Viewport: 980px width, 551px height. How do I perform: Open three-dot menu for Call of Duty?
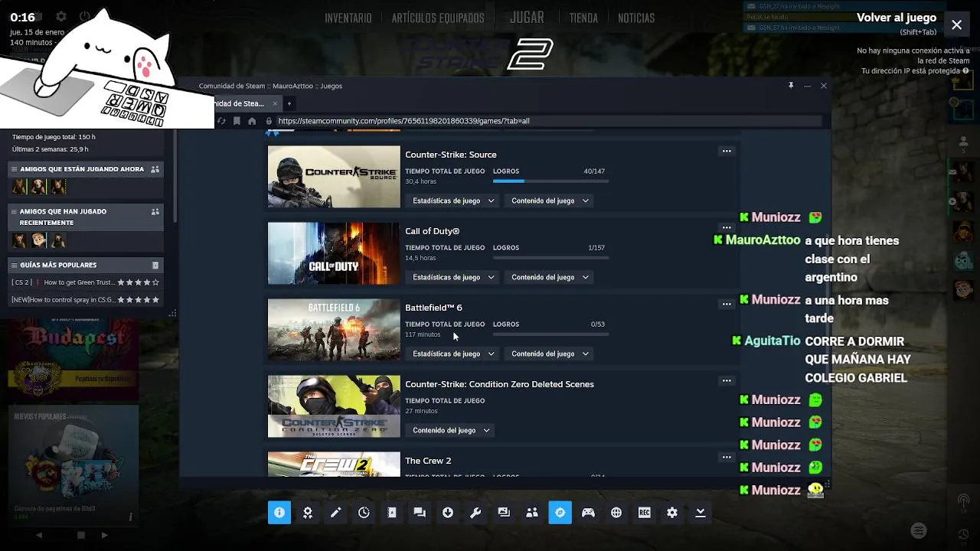point(727,227)
